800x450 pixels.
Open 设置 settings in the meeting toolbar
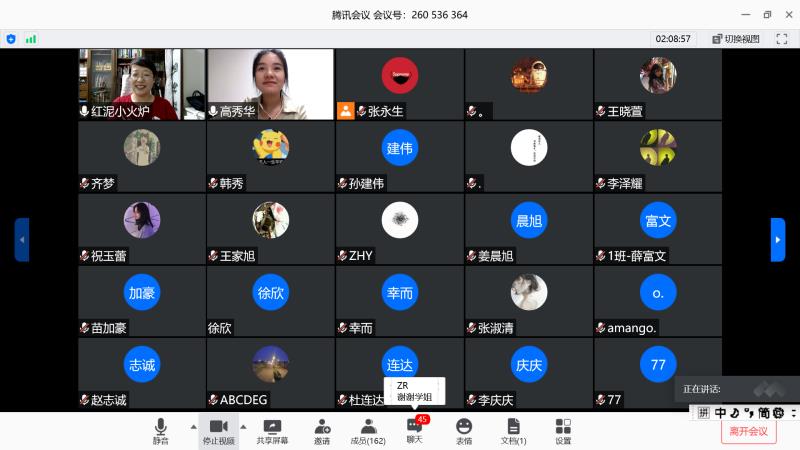coord(563,431)
